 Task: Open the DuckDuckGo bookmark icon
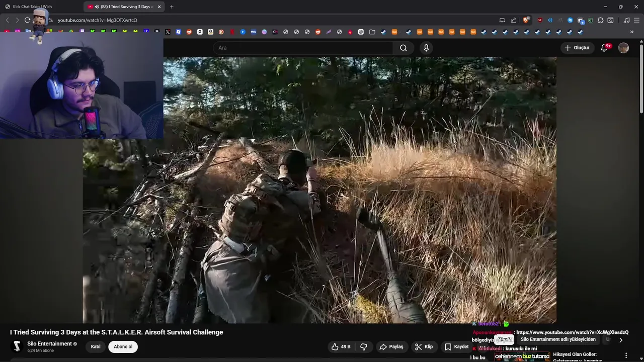pos(221,32)
